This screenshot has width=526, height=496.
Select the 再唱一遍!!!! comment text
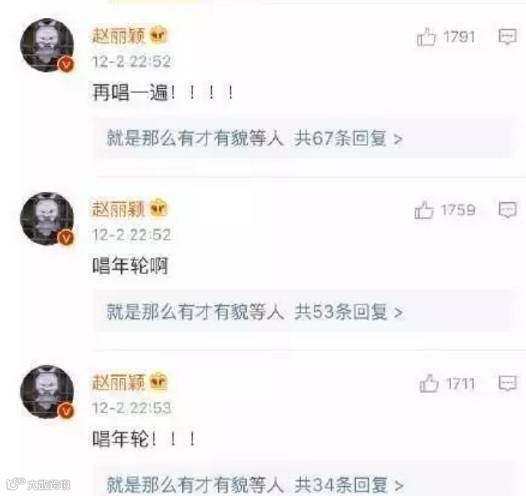(163, 93)
